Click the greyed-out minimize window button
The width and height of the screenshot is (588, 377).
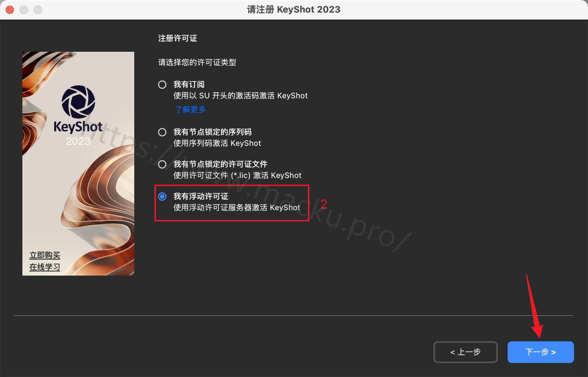click(x=24, y=10)
